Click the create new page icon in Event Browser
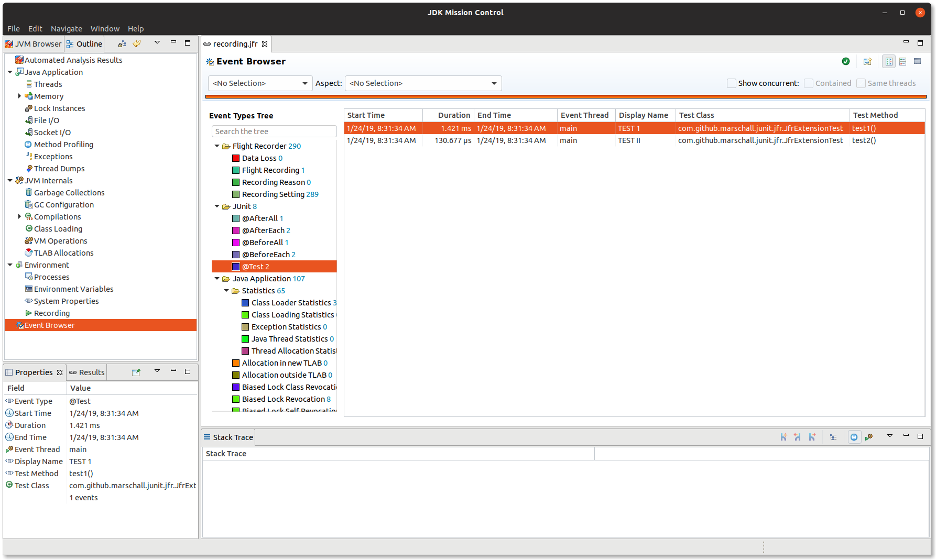936x560 pixels. [867, 61]
